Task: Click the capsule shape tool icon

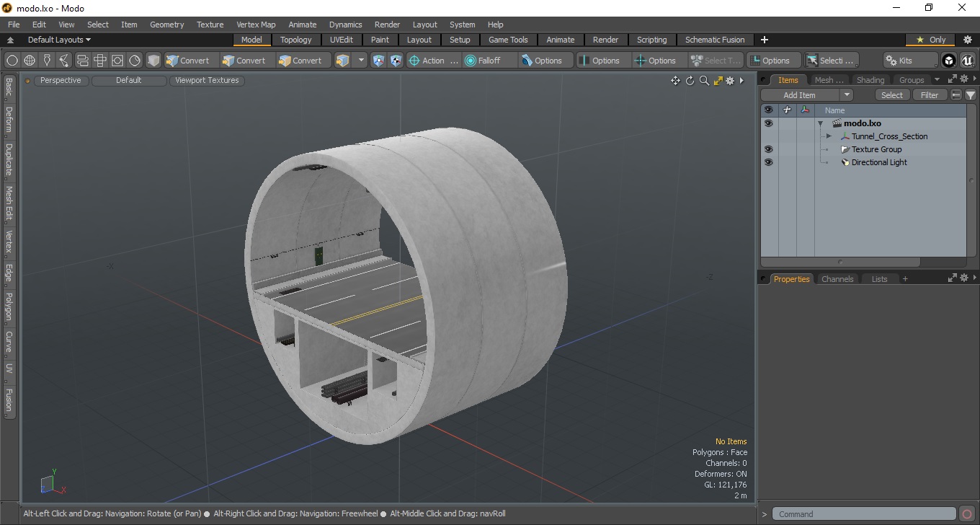Action: (x=82, y=61)
